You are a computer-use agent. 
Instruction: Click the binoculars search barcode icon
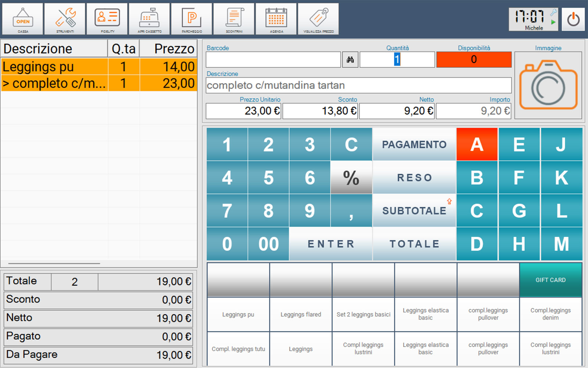pyautogui.click(x=350, y=60)
